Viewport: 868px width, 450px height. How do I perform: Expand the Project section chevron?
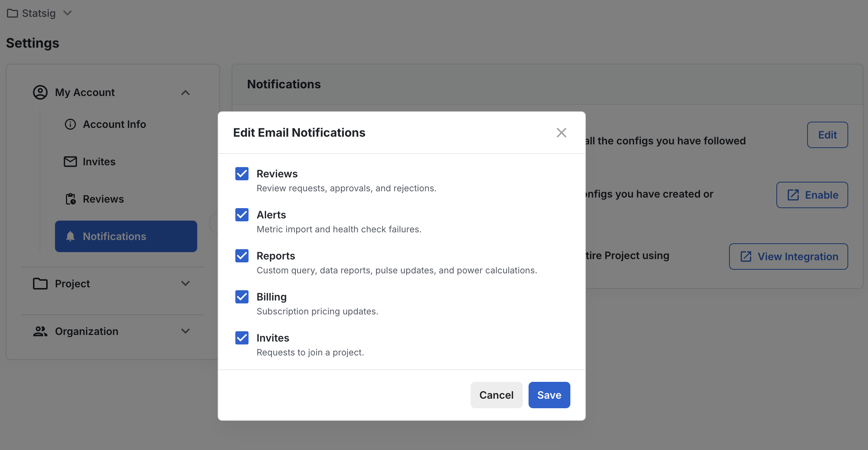(x=185, y=284)
